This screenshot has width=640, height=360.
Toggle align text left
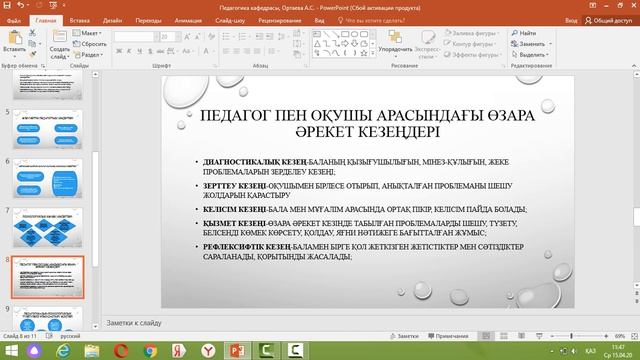(226, 51)
